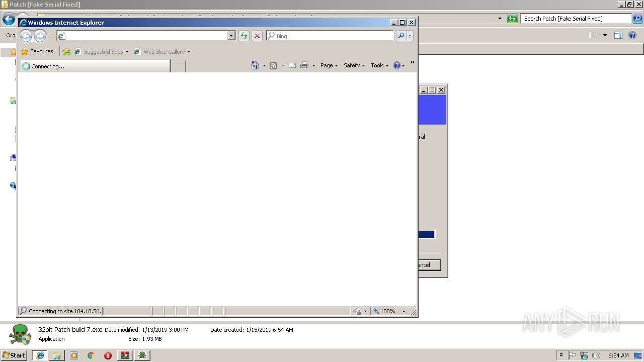The height and width of the screenshot is (362, 644).
Task: Show more command bar items chevron
Action: coord(413,62)
